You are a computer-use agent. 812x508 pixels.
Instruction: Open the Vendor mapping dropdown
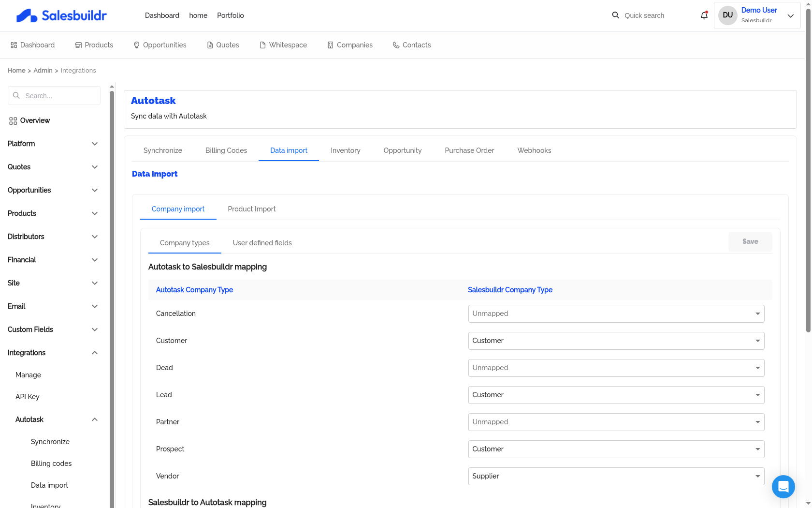pos(616,476)
